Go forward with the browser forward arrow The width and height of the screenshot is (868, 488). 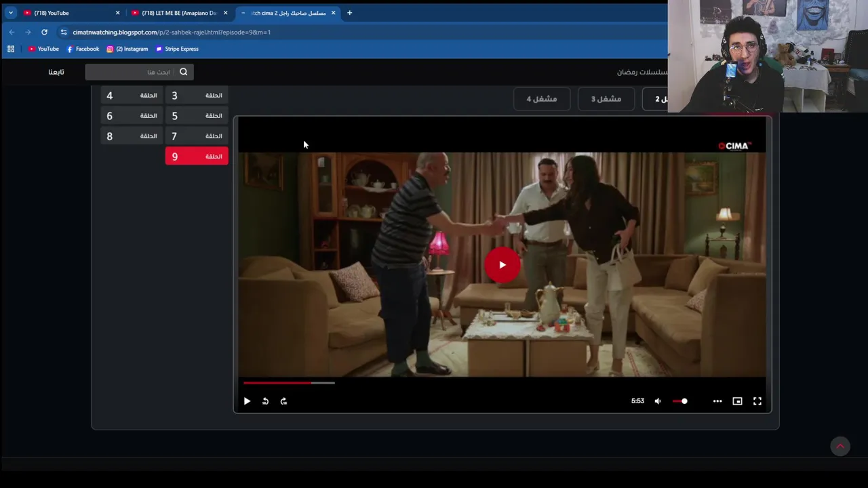point(28,32)
